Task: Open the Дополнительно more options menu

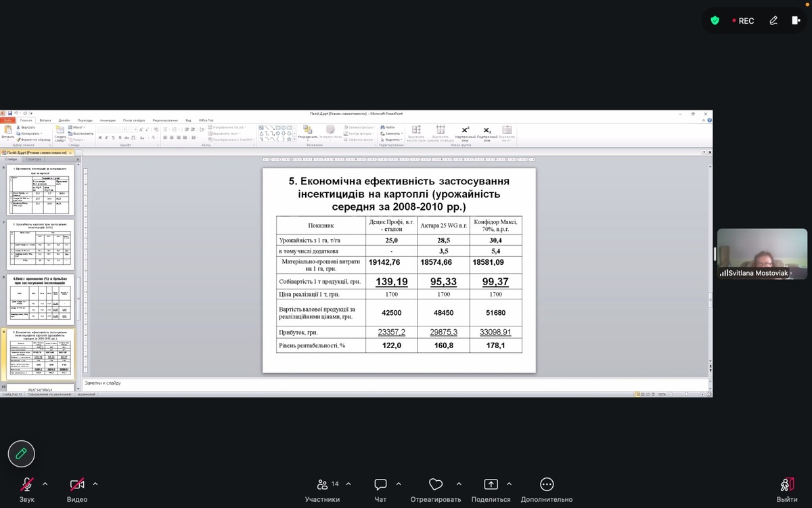Action: [547, 485]
